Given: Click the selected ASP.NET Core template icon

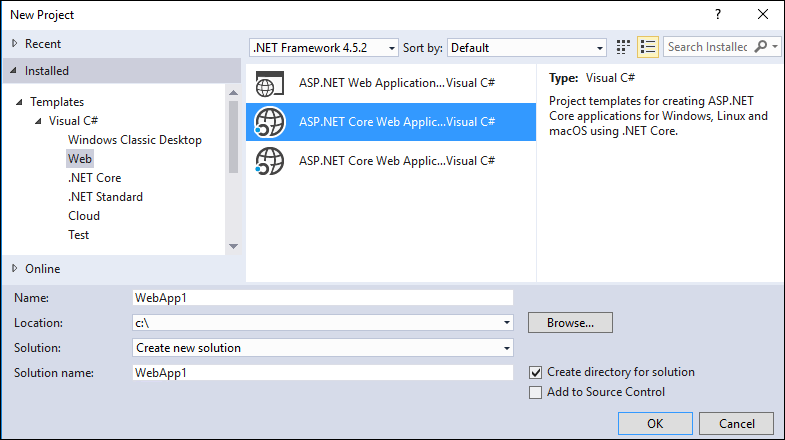Looking at the screenshot, I should pos(271,122).
